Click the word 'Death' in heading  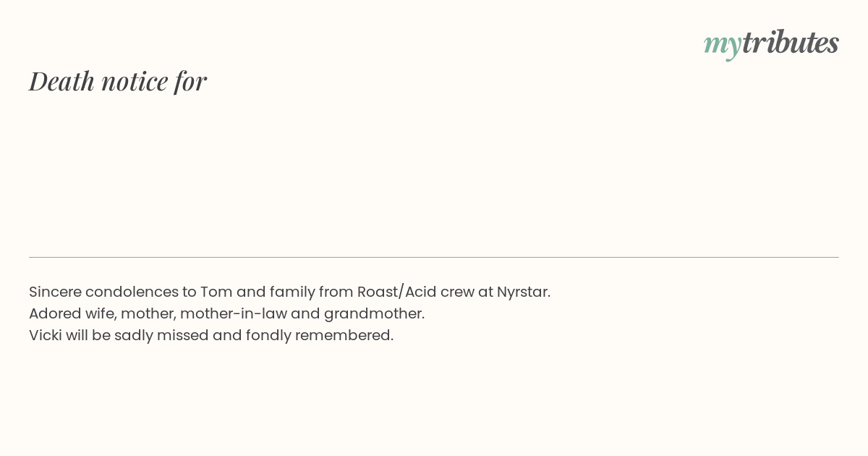coord(62,81)
